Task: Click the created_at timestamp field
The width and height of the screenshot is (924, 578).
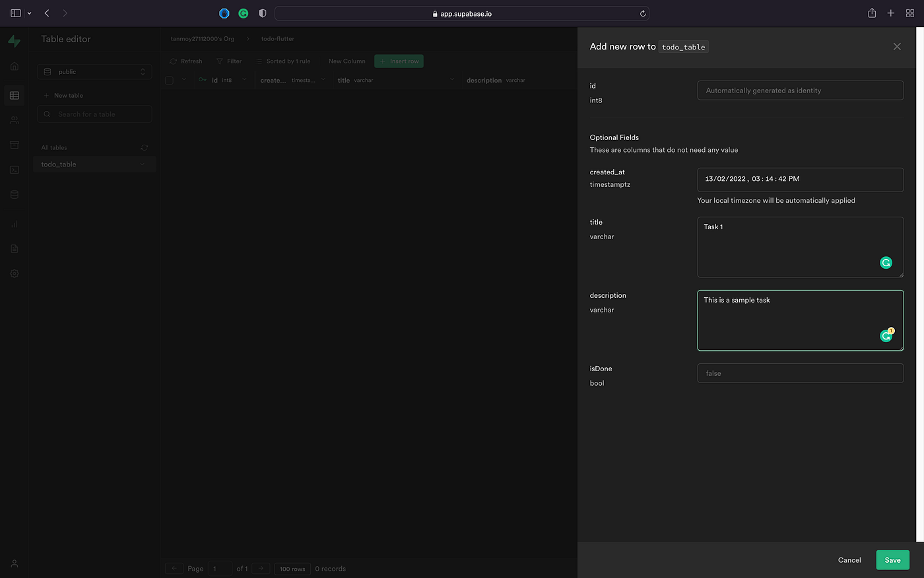Action: tap(800, 179)
